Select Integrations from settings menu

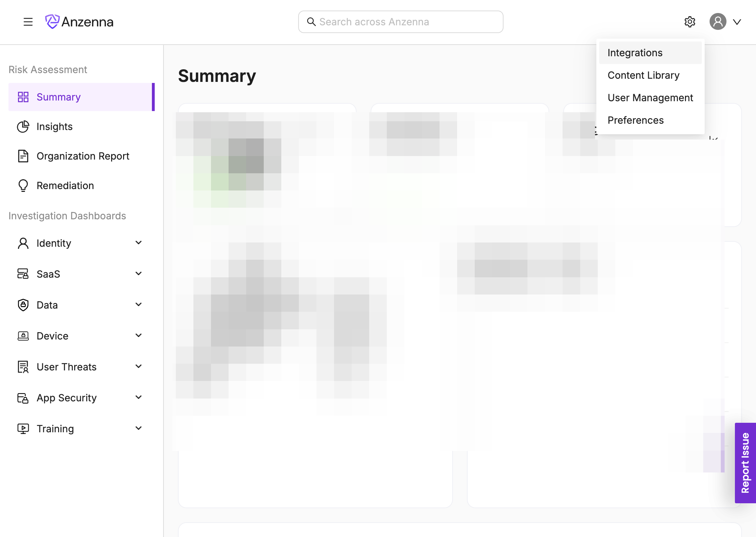[635, 53]
